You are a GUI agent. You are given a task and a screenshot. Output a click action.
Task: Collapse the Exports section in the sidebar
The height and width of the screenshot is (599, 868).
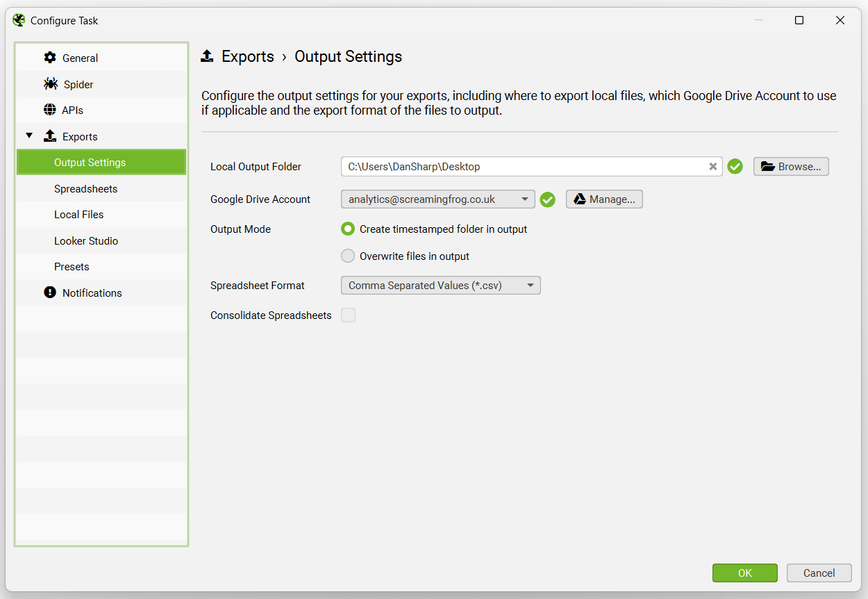click(29, 136)
